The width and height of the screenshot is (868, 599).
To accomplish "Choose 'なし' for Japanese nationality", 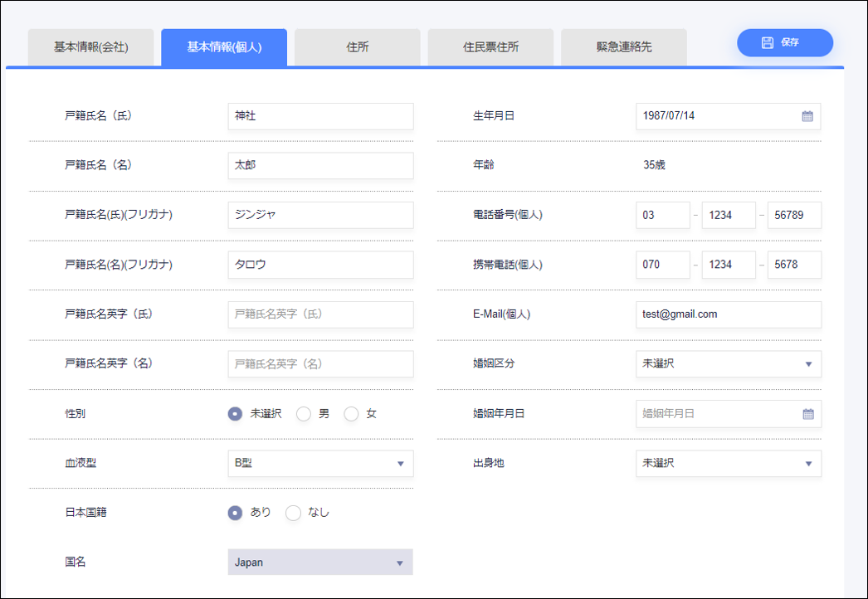I will point(293,513).
